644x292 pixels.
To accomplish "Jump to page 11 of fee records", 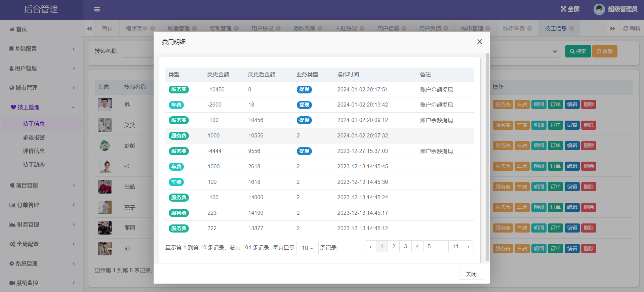I will pyautogui.click(x=456, y=246).
